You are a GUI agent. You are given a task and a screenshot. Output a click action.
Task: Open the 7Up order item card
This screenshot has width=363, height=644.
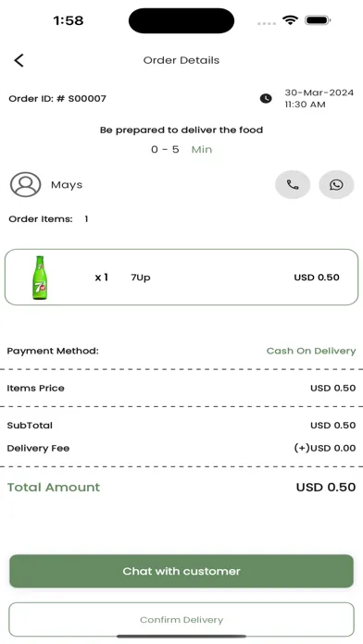(x=181, y=278)
